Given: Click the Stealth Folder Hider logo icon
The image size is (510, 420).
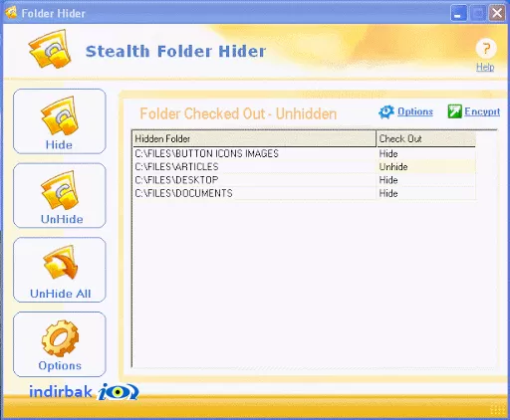Looking at the screenshot, I should coord(51,49).
